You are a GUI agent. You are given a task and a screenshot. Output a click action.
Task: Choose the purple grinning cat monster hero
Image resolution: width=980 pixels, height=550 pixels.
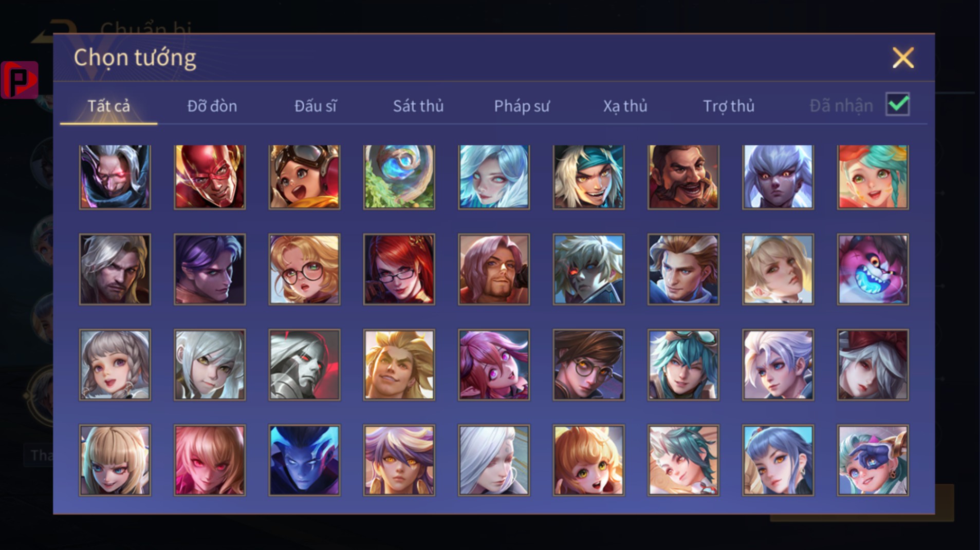(873, 270)
